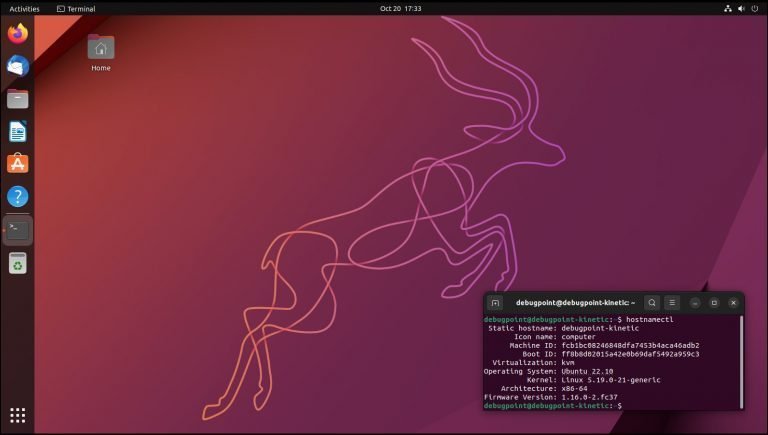Screen dimensions: 768x435
Task: Open the Home folder desktop icon
Action: click(101, 48)
